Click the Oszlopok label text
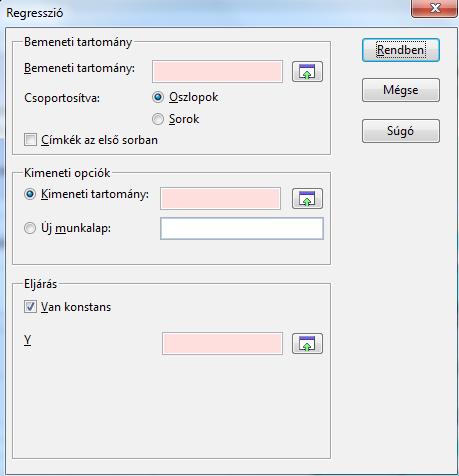The height and width of the screenshot is (476, 459). coord(193,97)
